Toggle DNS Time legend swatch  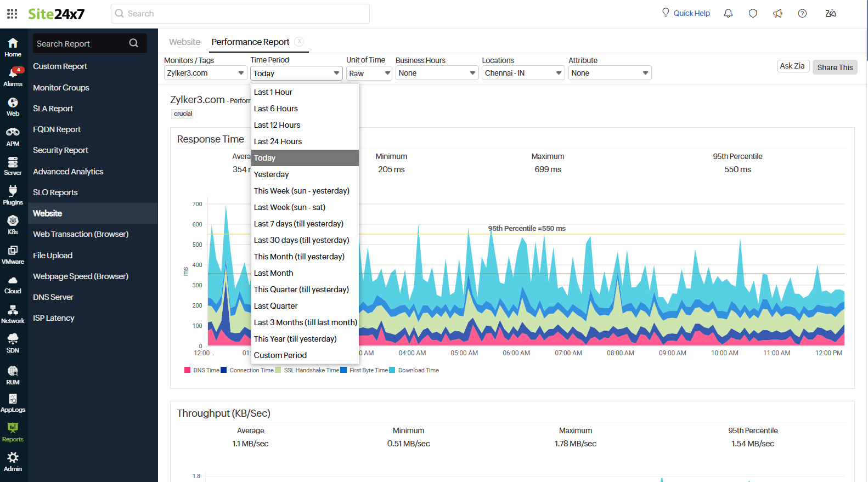pos(188,370)
